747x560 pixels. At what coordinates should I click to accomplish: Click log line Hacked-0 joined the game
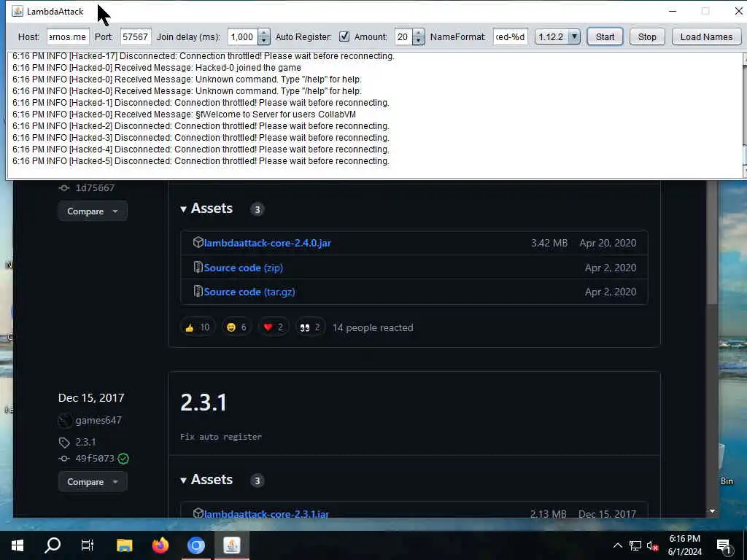click(x=157, y=68)
